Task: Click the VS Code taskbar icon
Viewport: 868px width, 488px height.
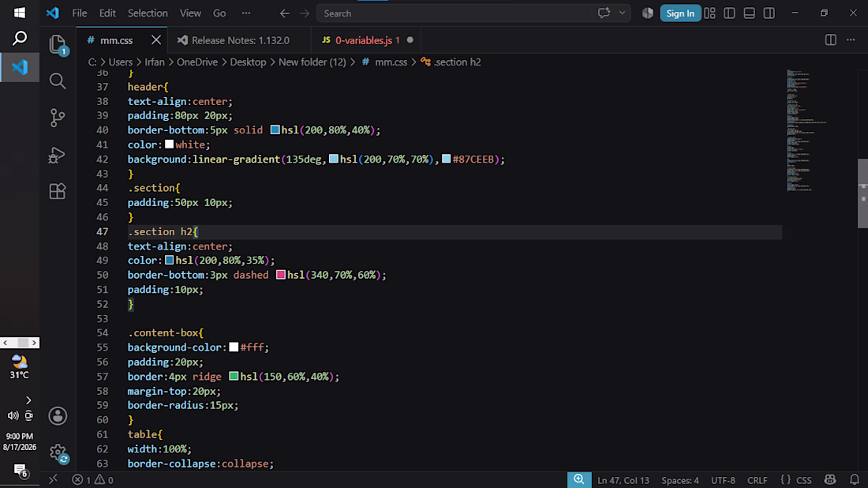Action: click(20, 67)
